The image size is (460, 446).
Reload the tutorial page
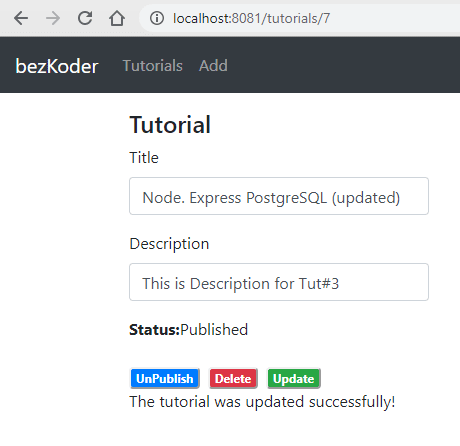click(x=85, y=18)
